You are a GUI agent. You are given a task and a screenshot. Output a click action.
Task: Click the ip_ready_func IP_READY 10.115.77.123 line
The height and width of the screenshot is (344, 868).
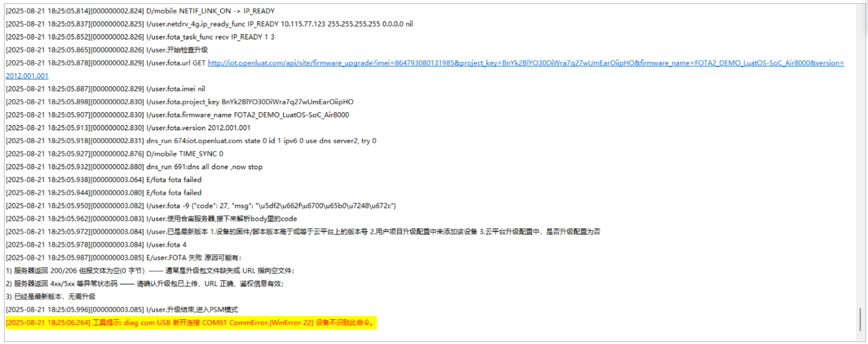point(209,24)
